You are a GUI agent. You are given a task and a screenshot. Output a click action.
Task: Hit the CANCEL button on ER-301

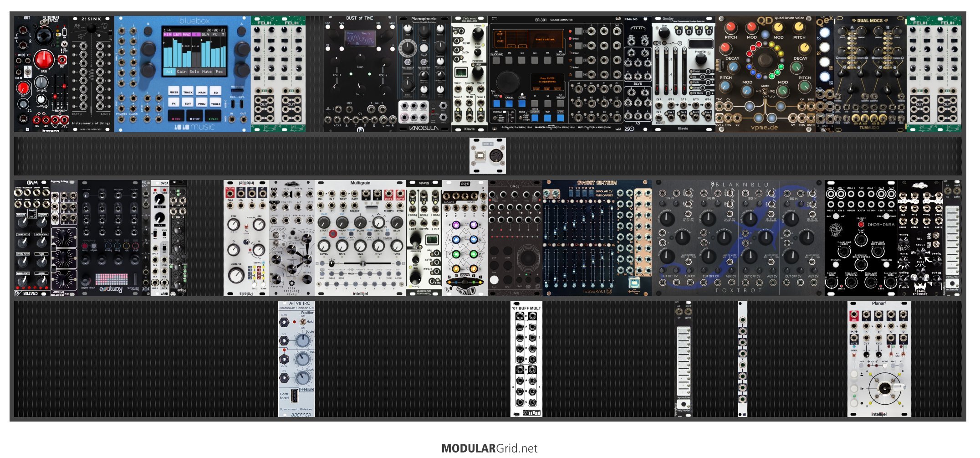pyautogui.click(x=509, y=104)
